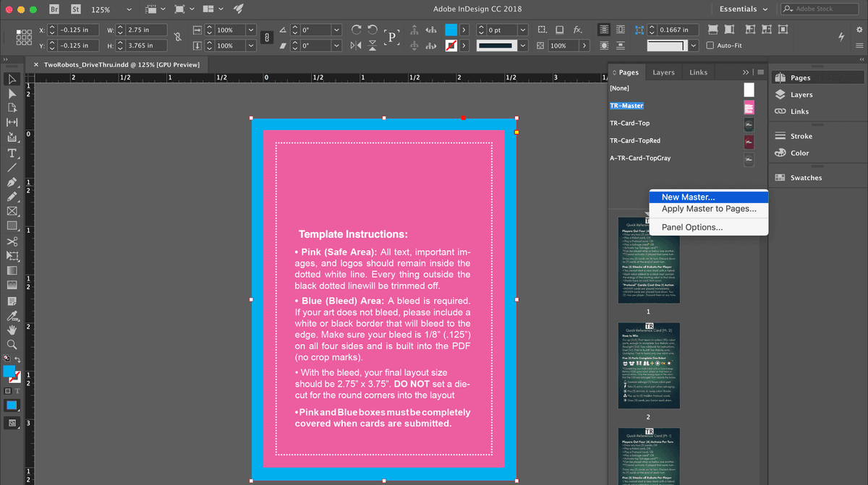Open Adobe Bridge via Br icon

(x=55, y=9)
